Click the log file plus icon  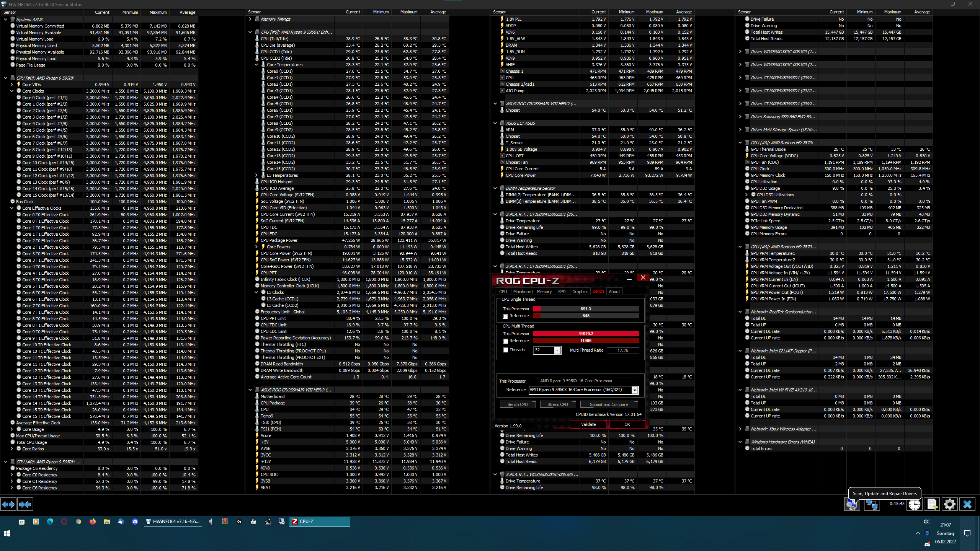click(932, 504)
